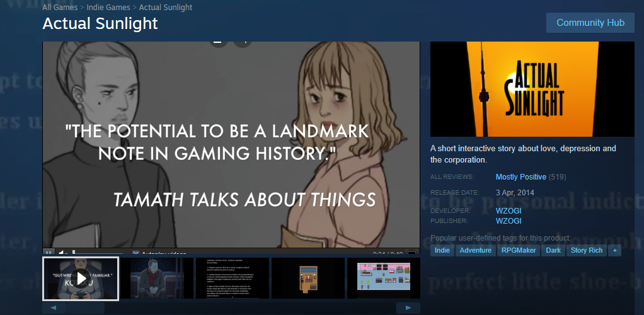Viewport: 644px width, 315px height.
Task: Select the Indie tag
Action: (442, 251)
